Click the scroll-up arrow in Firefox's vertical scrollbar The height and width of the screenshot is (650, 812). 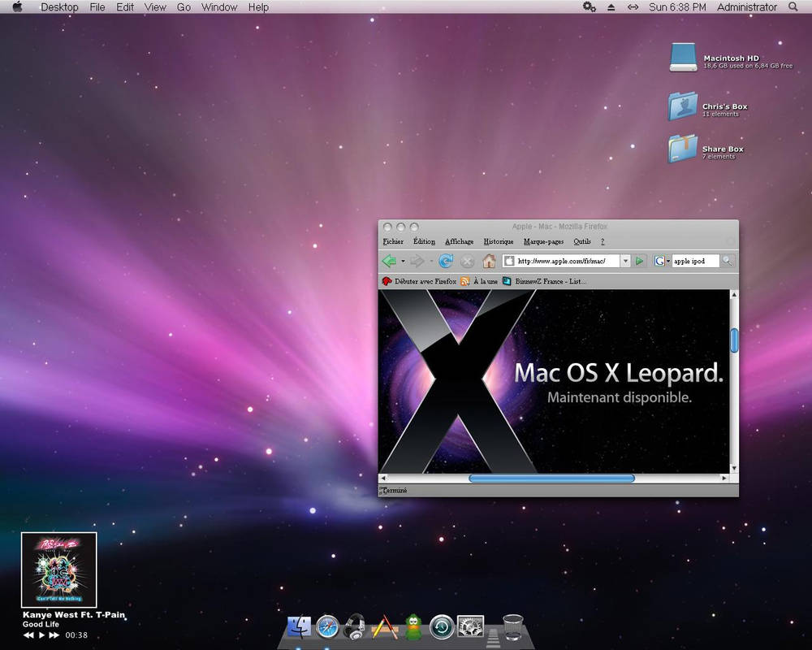click(x=734, y=294)
